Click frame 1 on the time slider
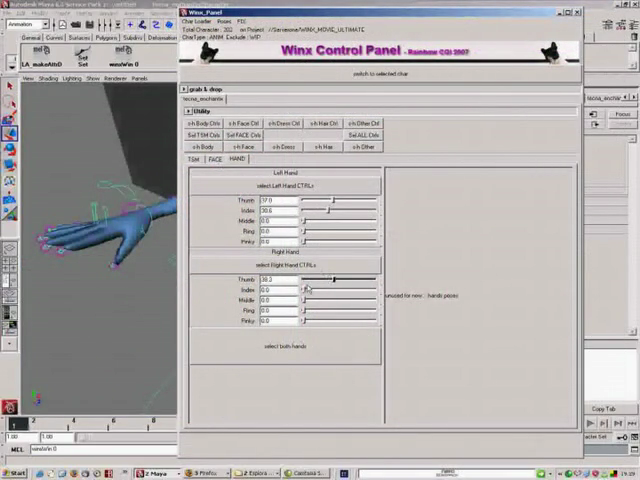 point(18,424)
